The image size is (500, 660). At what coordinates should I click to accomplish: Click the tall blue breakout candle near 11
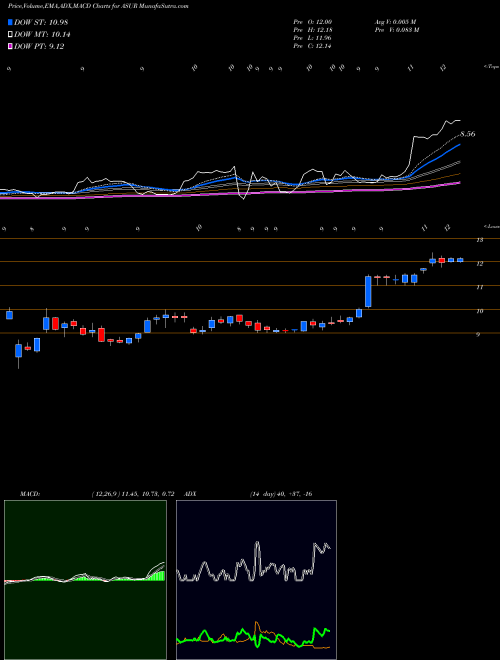(x=368, y=291)
